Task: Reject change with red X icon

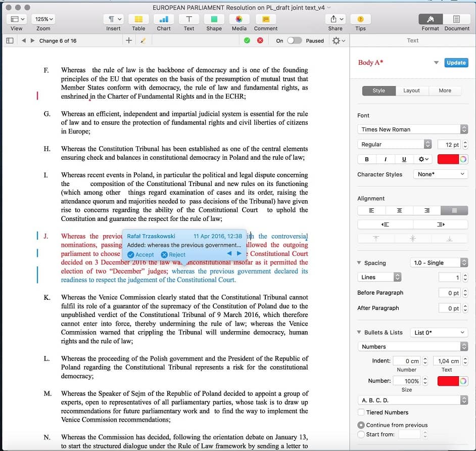Action: (260, 40)
